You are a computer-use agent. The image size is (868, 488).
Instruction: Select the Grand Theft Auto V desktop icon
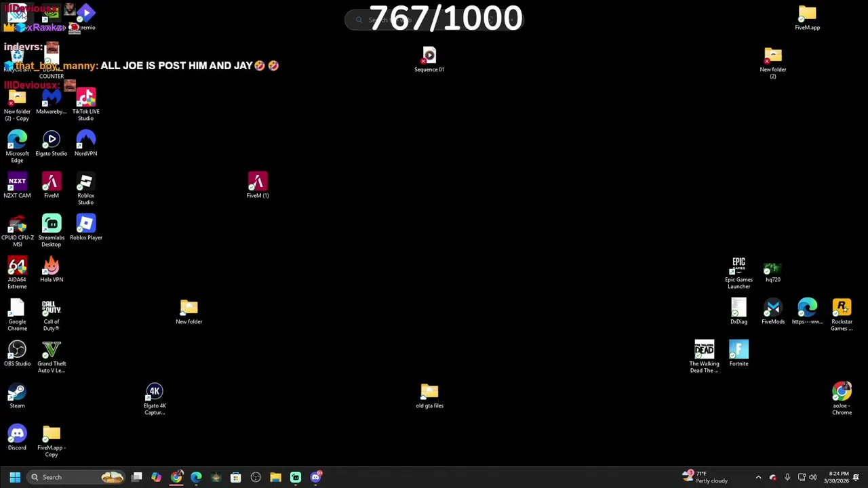[52, 357]
